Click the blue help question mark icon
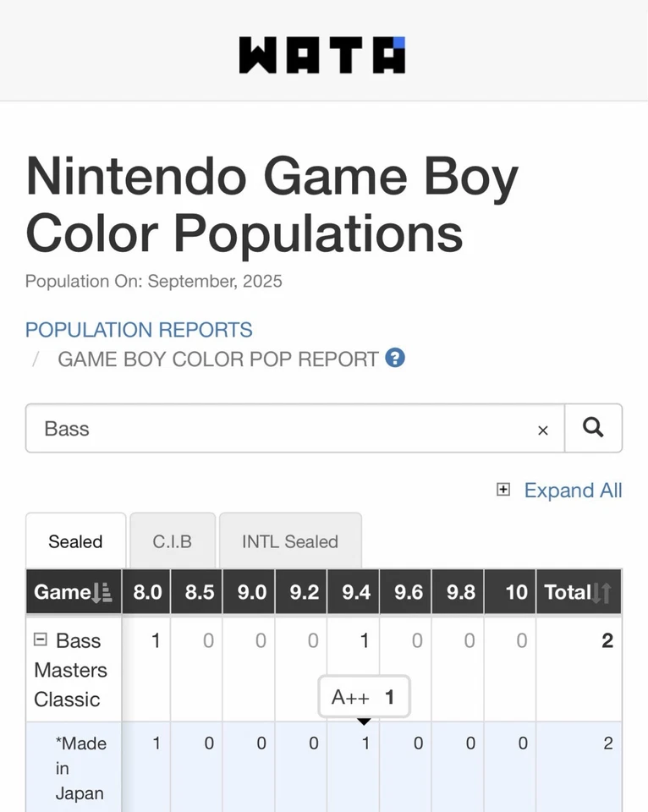Image resolution: width=648 pixels, height=812 pixels. 395,358
